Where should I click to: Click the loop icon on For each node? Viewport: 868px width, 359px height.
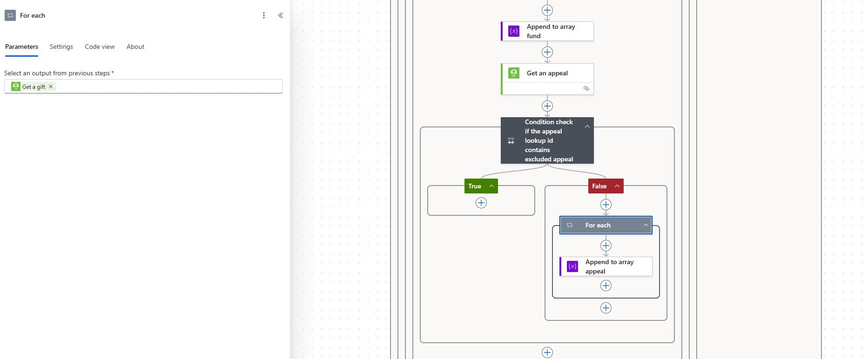[x=570, y=225]
